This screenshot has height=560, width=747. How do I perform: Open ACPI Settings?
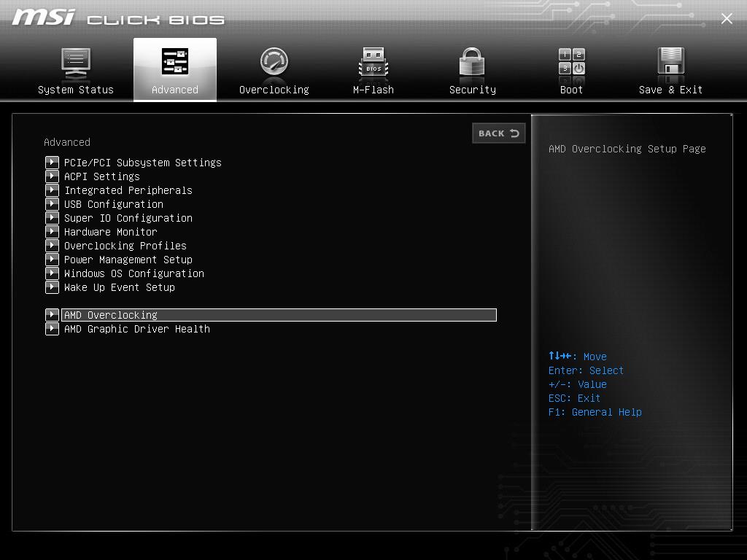[x=102, y=176]
